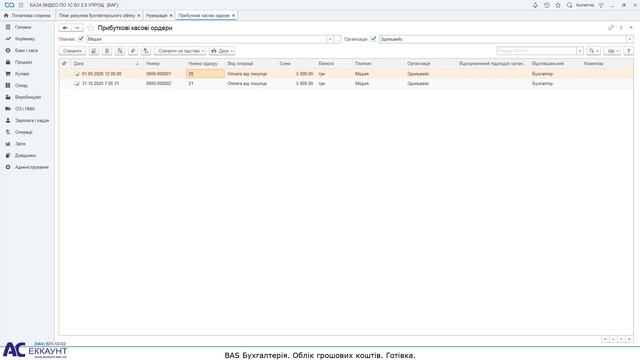640x360 pixels.
Task: Open notifications bell icon
Action: (535, 5)
